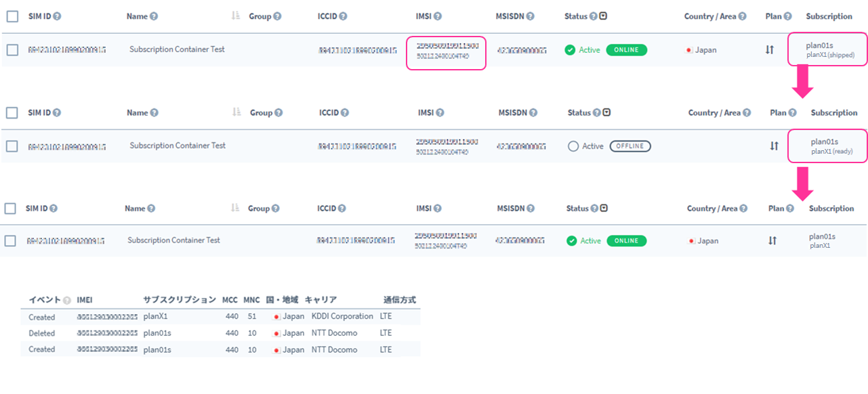Open Subscription Container Test in the planX1(ready) row
Viewport: 868px width, 394px height.
coord(177,146)
